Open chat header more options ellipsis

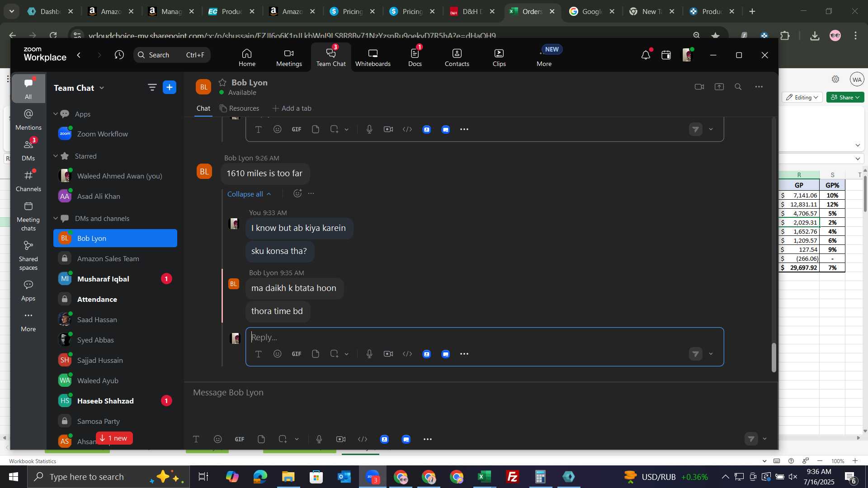click(x=759, y=87)
